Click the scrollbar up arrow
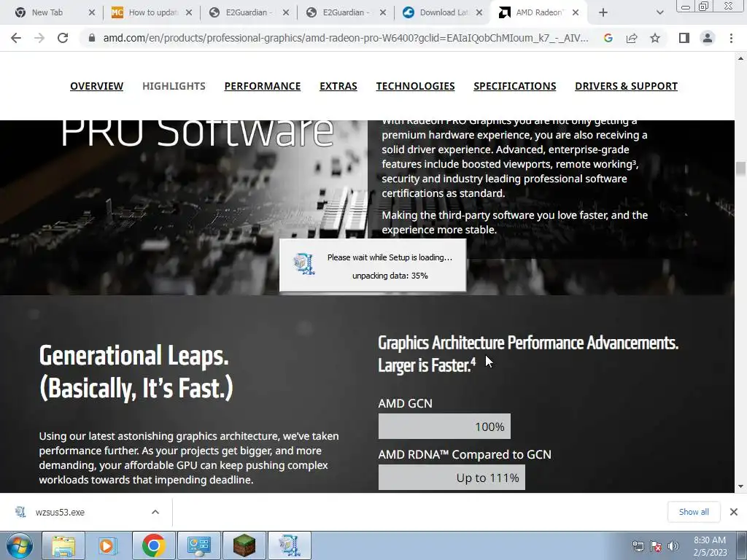Image resolution: width=747 pixels, height=560 pixels. tap(740, 58)
